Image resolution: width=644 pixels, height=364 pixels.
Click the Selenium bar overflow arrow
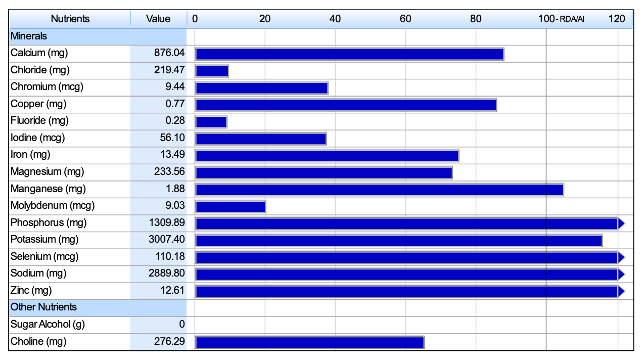coord(622,257)
